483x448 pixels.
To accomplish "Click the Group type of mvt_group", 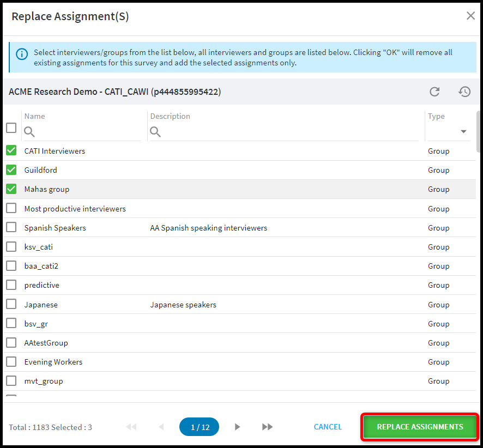I will [x=439, y=381].
